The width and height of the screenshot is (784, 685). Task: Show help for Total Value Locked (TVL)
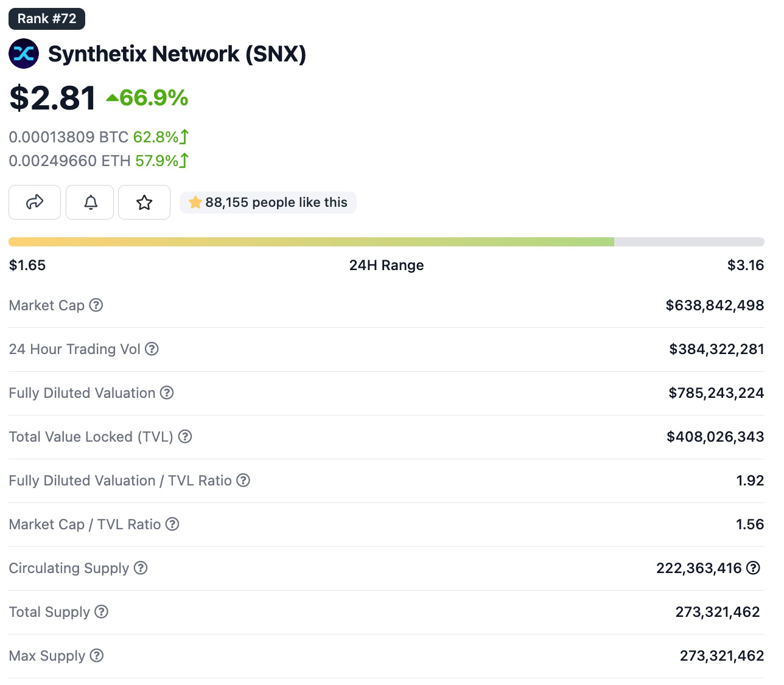pyautogui.click(x=185, y=436)
